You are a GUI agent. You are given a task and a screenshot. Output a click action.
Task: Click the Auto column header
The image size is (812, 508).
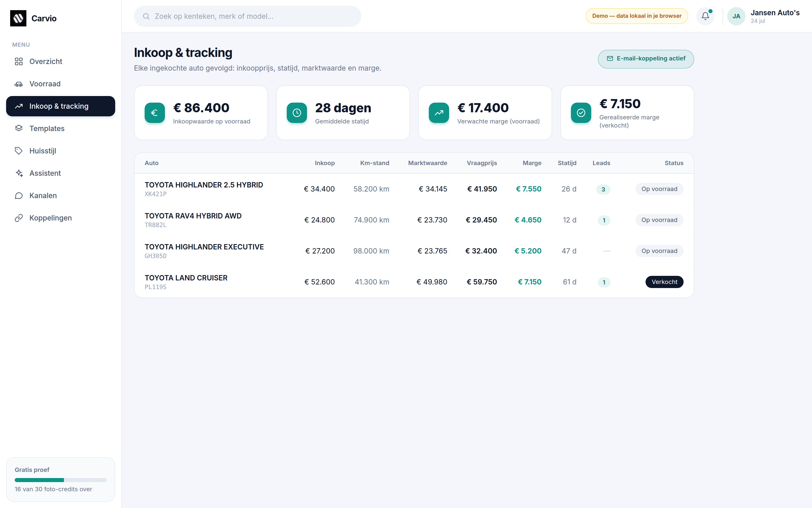[x=152, y=163]
